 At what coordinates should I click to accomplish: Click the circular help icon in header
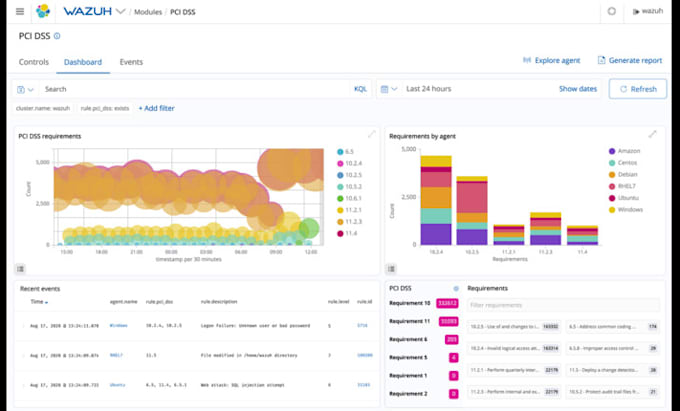pyautogui.click(x=611, y=11)
